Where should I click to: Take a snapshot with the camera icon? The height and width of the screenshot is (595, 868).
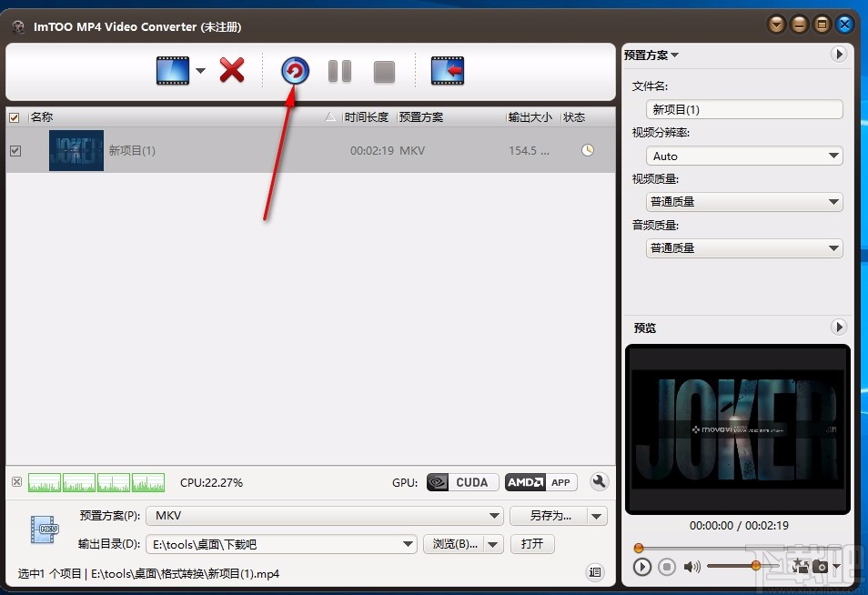pyautogui.click(x=821, y=567)
